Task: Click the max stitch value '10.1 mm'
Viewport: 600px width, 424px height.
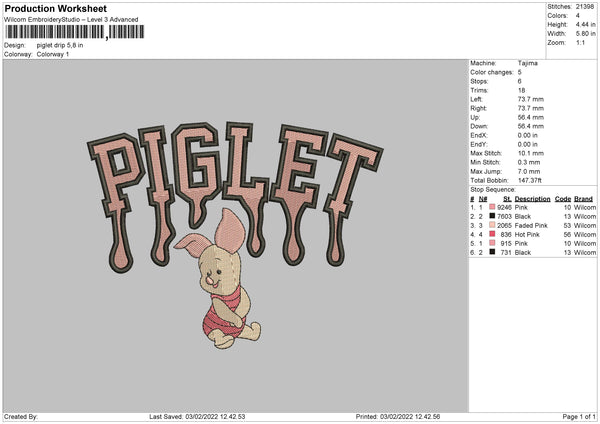Action: [531, 153]
